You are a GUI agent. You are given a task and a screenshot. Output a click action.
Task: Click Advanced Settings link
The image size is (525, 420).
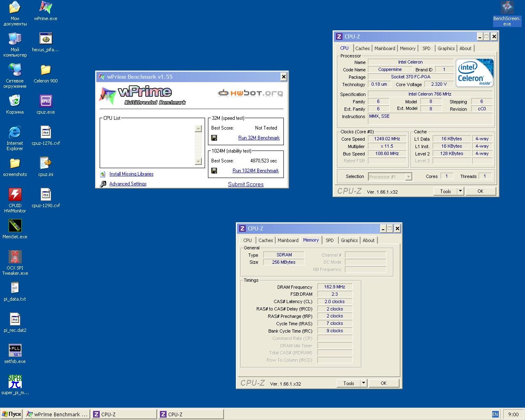coord(128,184)
